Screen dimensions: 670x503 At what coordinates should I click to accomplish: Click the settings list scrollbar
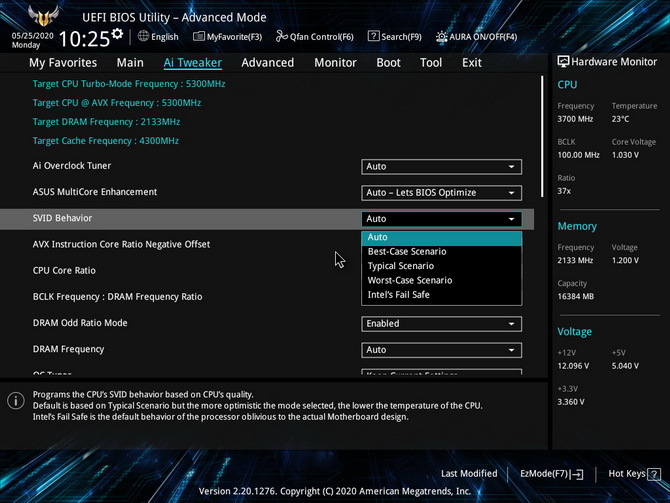click(542, 137)
